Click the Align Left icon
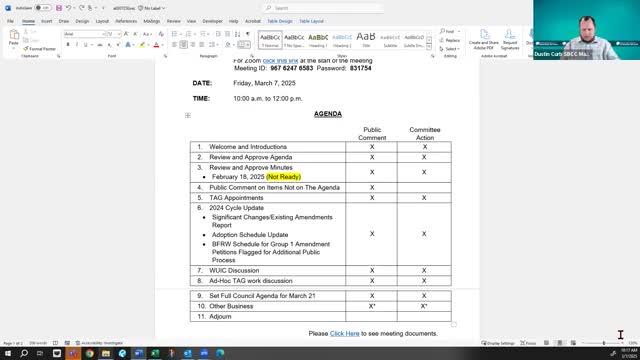 (174, 44)
